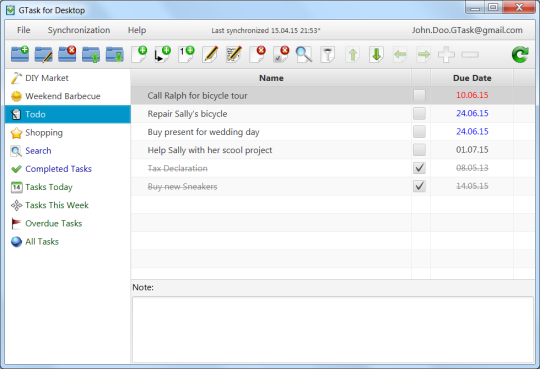Mark 'Buy present for wedding day' complete
The width and height of the screenshot is (540, 369).
point(419,131)
